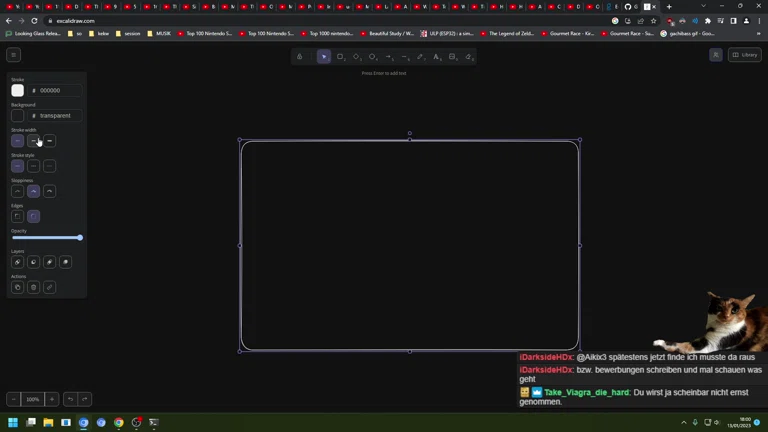Open the MUSIK bookmarks folder
The image size is (768, 432).
point(159,34)
